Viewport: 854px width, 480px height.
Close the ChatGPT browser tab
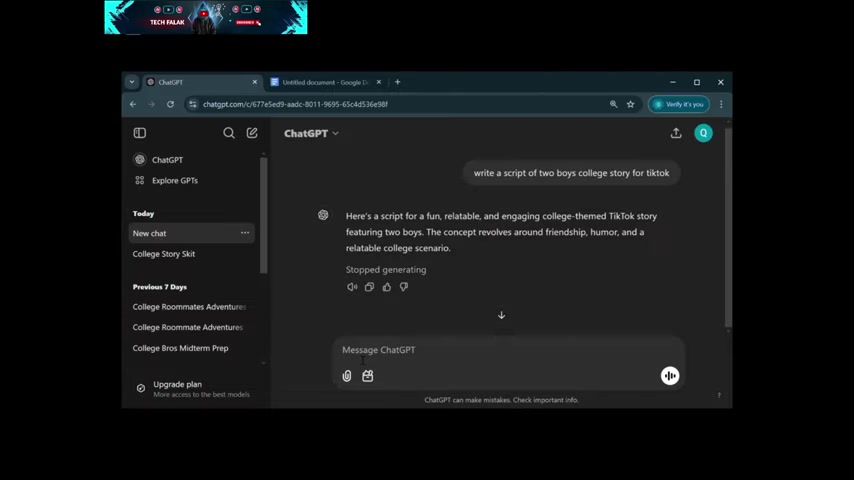[254, 82]
